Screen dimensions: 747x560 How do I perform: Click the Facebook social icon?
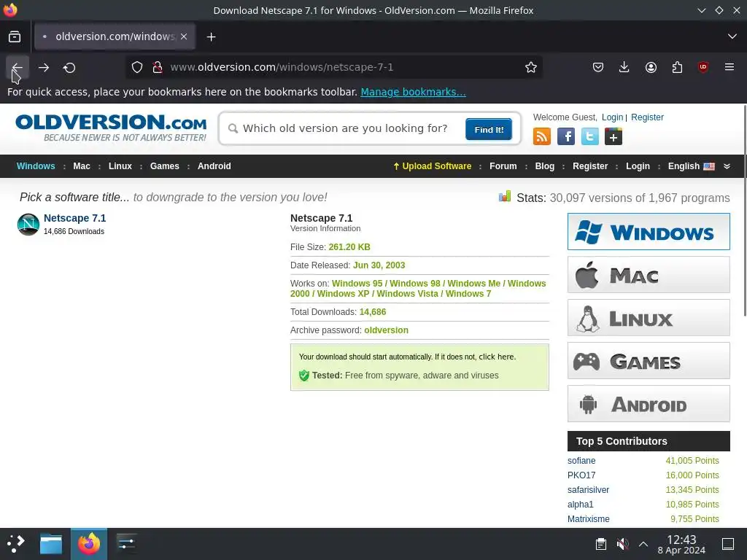(565, 136)
